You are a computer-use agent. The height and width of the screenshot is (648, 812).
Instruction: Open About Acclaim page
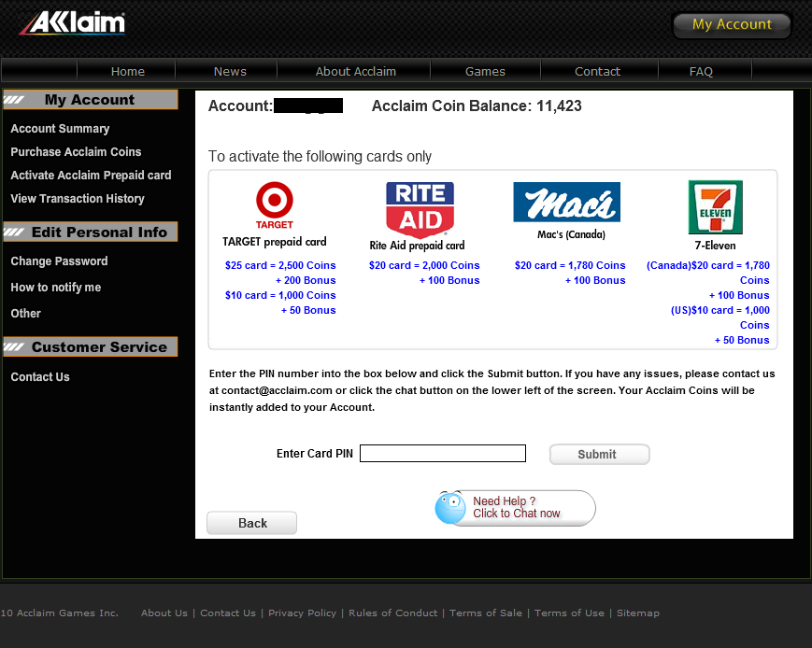point(356,71)
